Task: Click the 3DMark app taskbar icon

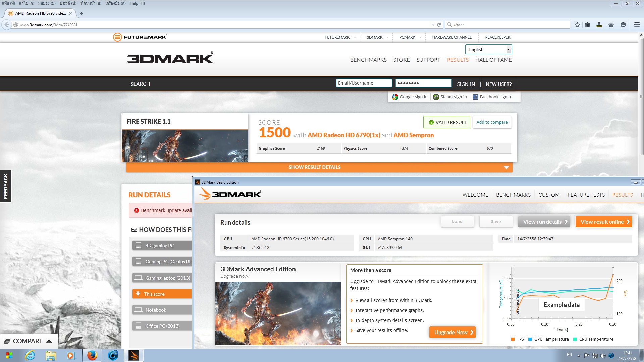Action: point(133,355)
